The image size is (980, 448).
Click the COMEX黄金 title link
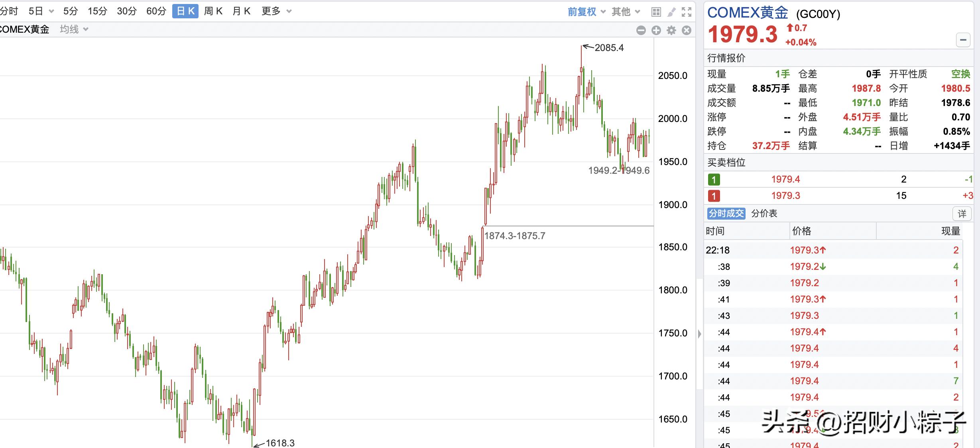click(x=747, y=13)
